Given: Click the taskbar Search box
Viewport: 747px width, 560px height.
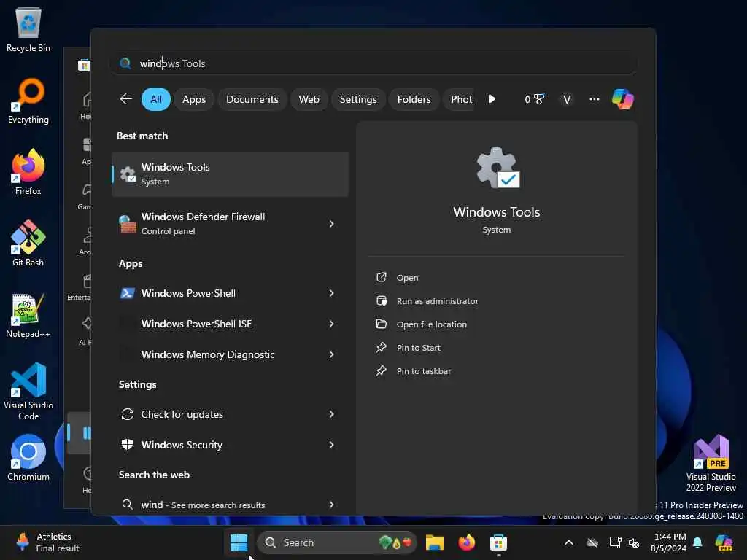Looking at the screenshot, I should pos(337,542).
